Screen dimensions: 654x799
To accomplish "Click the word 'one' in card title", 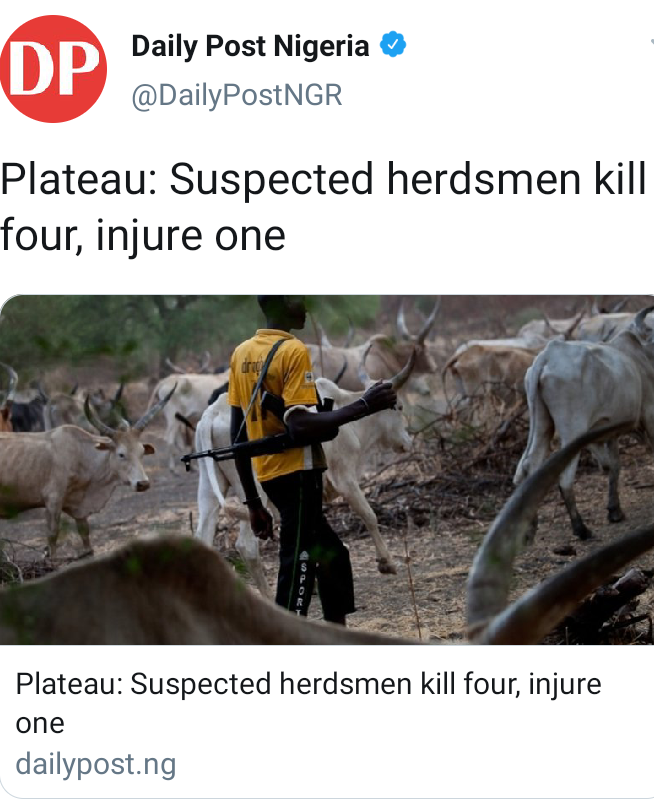I will click(x=40, y=724).
